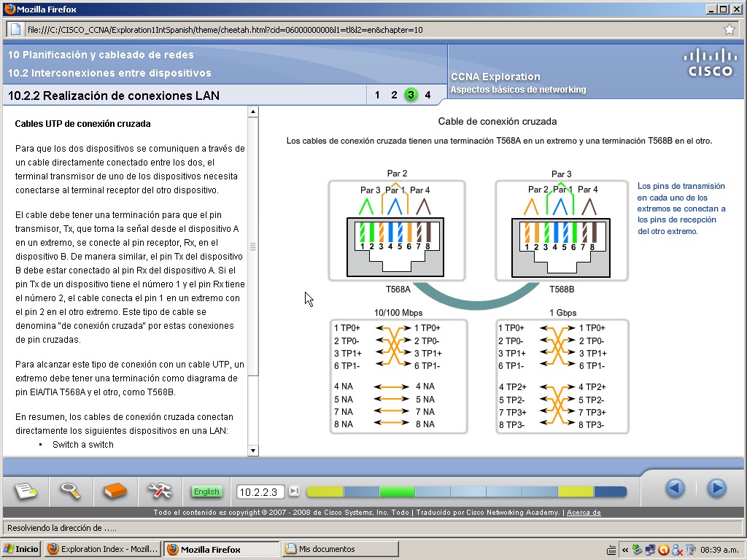The height and width of the screenshot is (560, 747).
Task: Click heading '10.2.2 Realización de conexiones LAN'
Action: pyautogui.click(x=113, y=96)
